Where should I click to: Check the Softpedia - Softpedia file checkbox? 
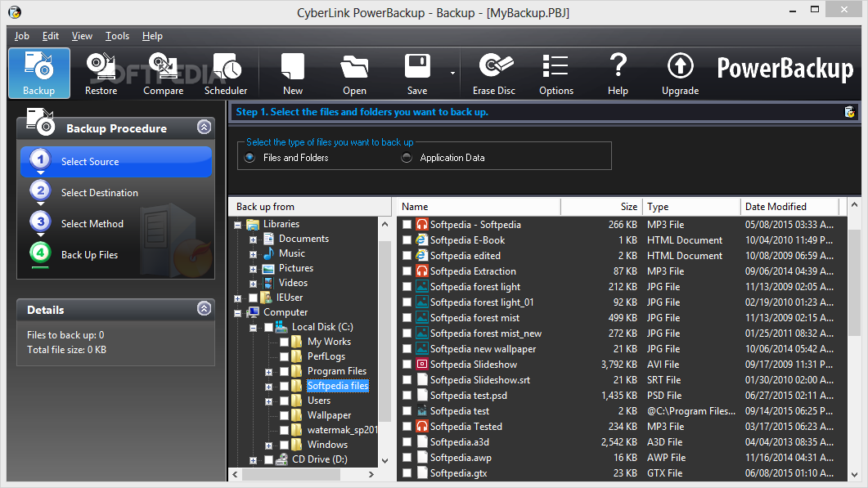pos(407,224)
